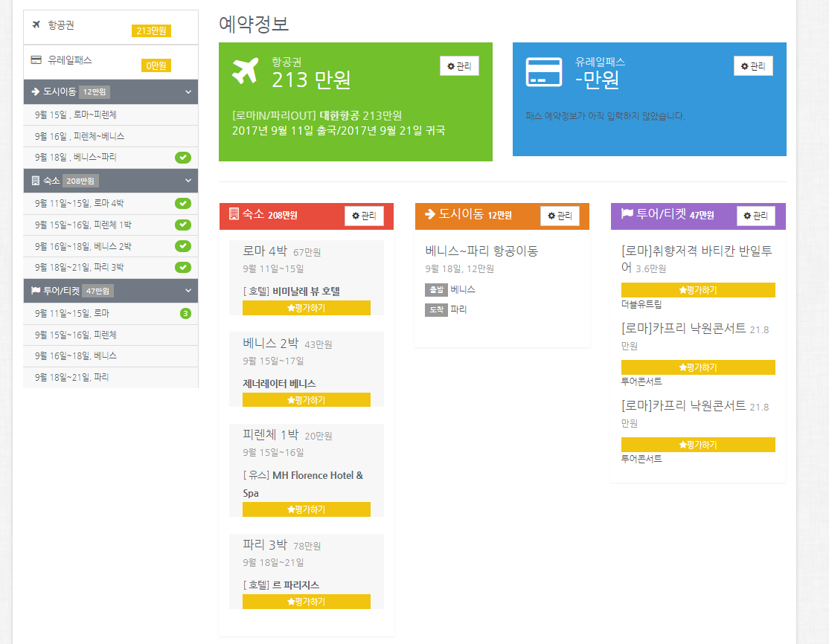Image resolution: width=829 pixels, height=644 pixels.
Task: Select 9월 15일~16일, 피렌체 1박 in sidebar
Action: (x=111, y=225)
